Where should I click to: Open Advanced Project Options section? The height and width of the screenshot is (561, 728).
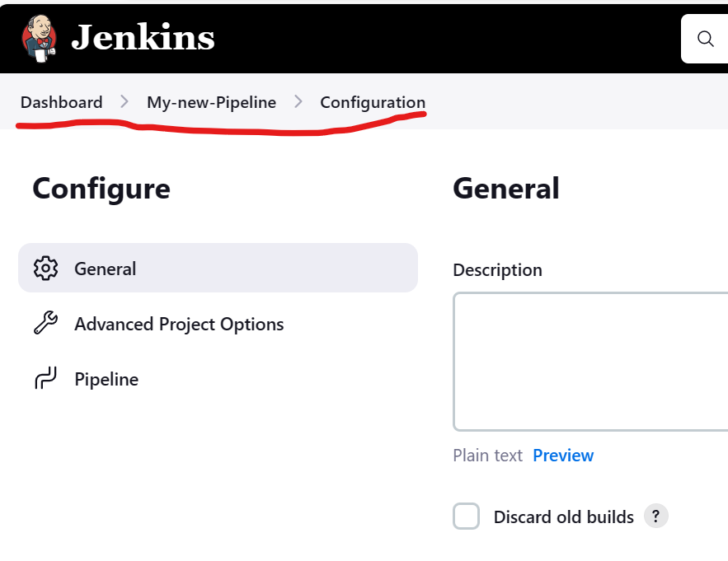(178, 324)
